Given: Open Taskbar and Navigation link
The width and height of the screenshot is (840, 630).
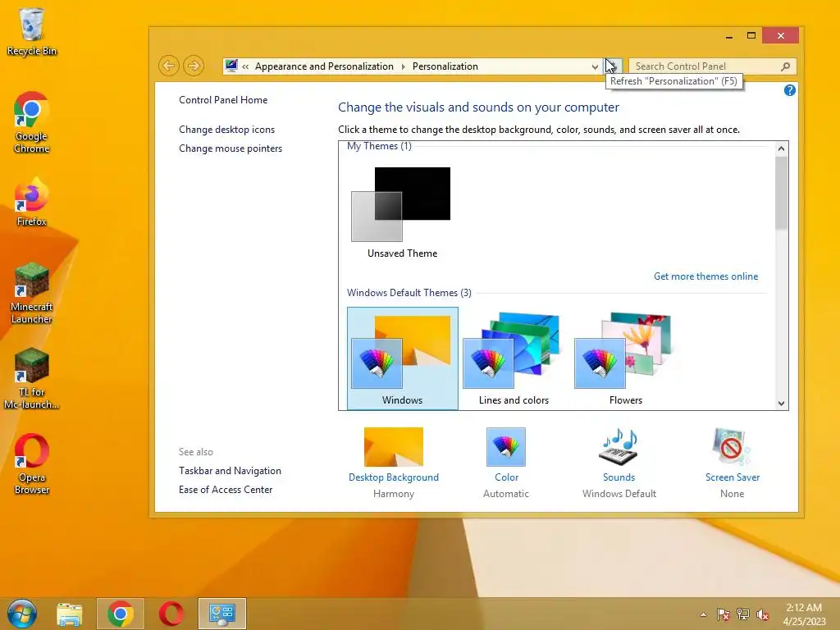Looking at the screenshot, I should 230,470.
